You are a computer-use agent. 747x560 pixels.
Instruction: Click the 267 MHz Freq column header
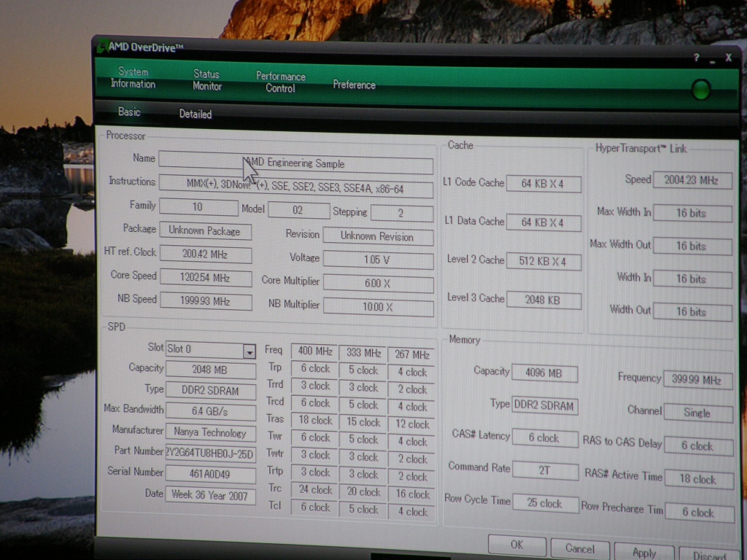click(412, 355)
